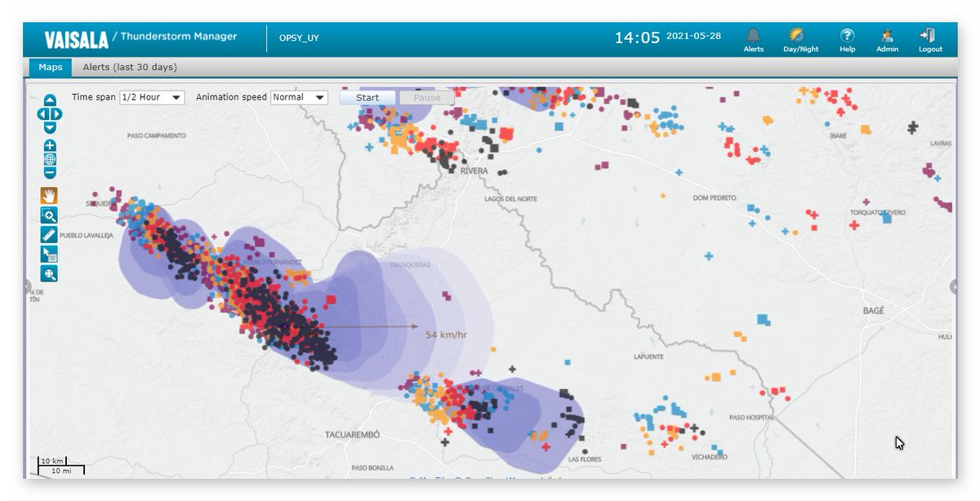
Task: Click the PASO HOSPITAL map label
Action: click(751, 417)
